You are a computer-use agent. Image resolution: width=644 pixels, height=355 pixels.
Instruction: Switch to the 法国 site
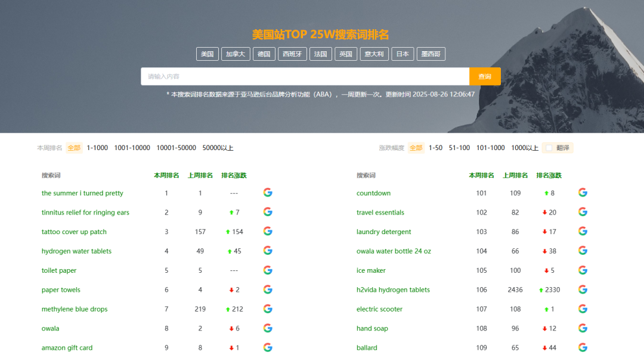click(321, 54)
